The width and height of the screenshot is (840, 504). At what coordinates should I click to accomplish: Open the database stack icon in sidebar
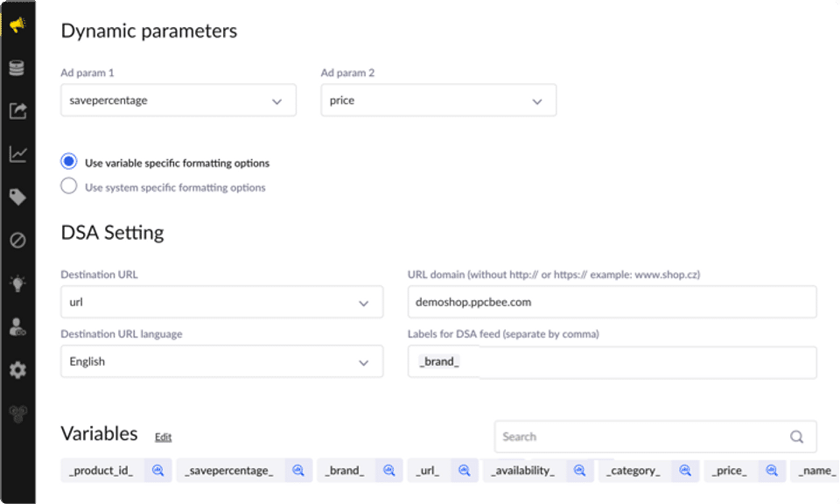pyautogui.click(x=17, y=68)
